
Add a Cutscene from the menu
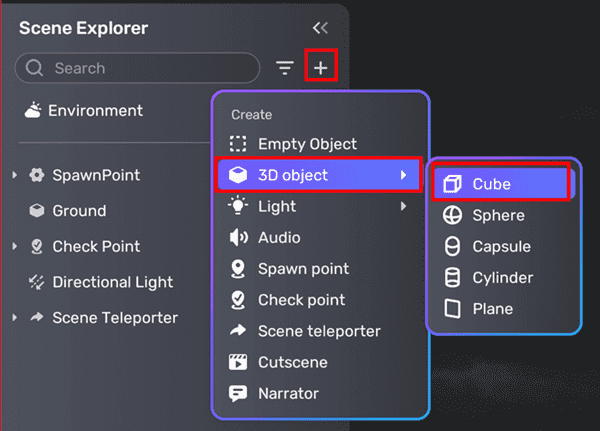(x=292, y=362)
